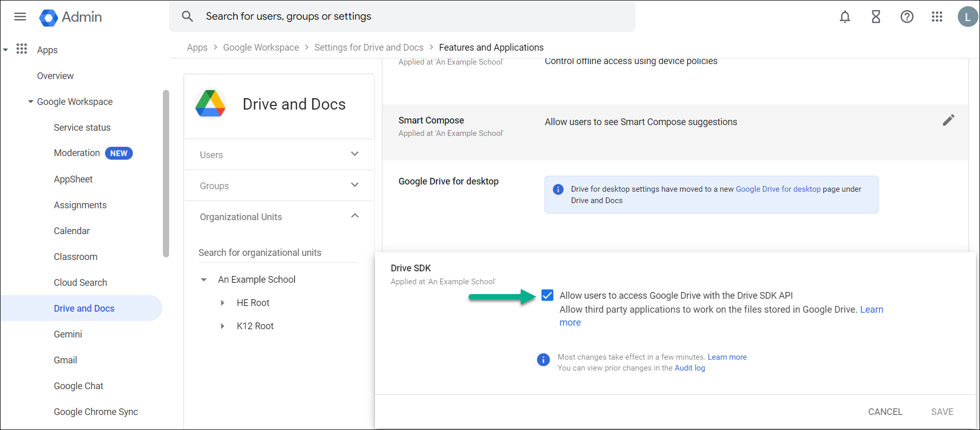
Task: Collapse the Organizational Units section
Action: pos(354,216)
